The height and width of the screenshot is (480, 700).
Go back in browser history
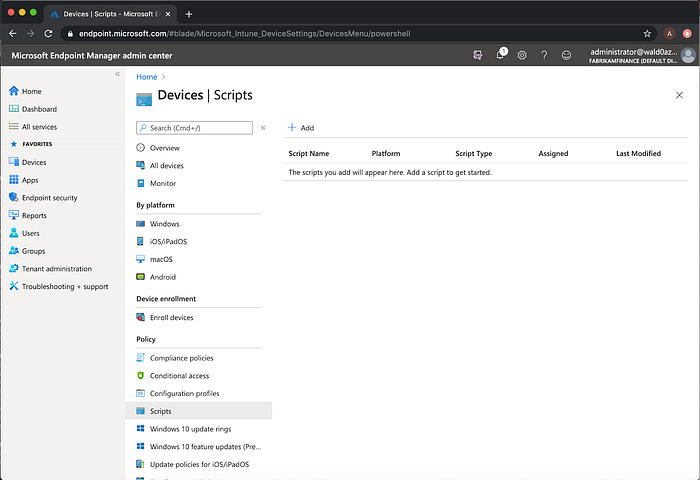coord(12,33)
